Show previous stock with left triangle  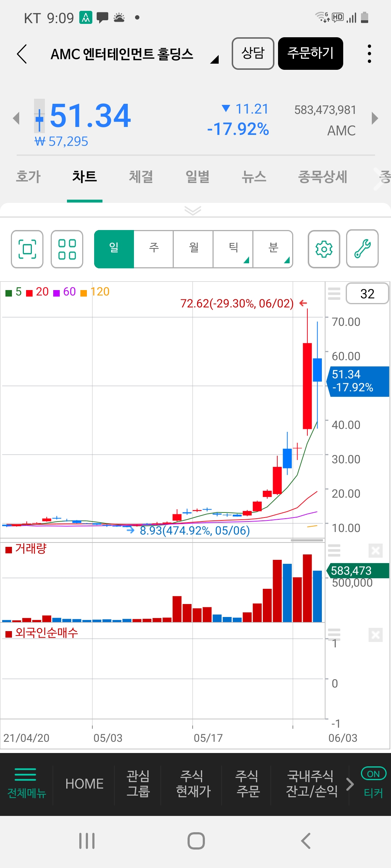pos(16,118)
